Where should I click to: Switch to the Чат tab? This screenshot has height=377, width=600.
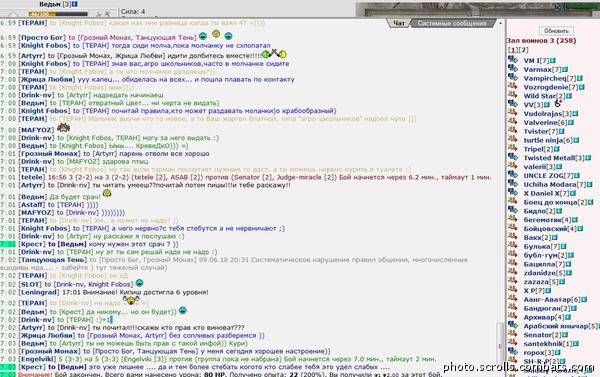click(399, 23)
